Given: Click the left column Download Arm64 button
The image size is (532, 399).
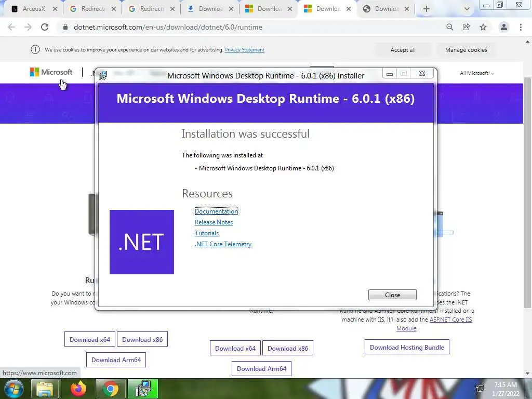Looking at the screenshot, I should (116, 360).
